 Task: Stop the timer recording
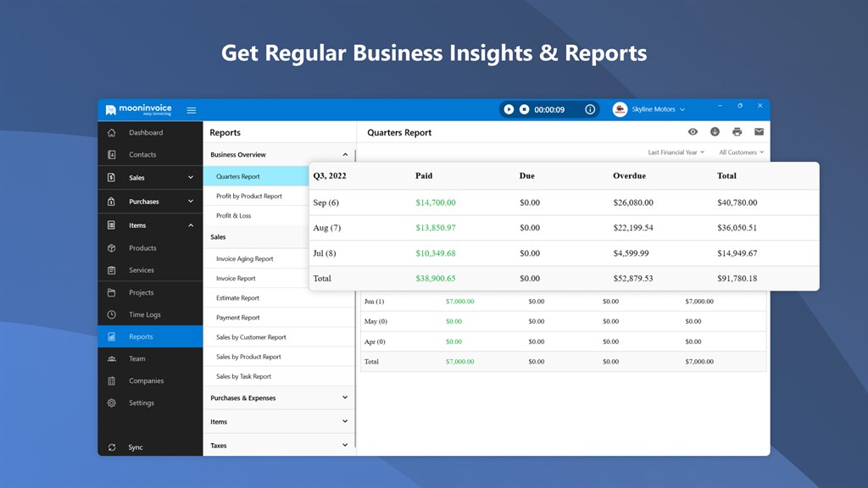[524, 109]
